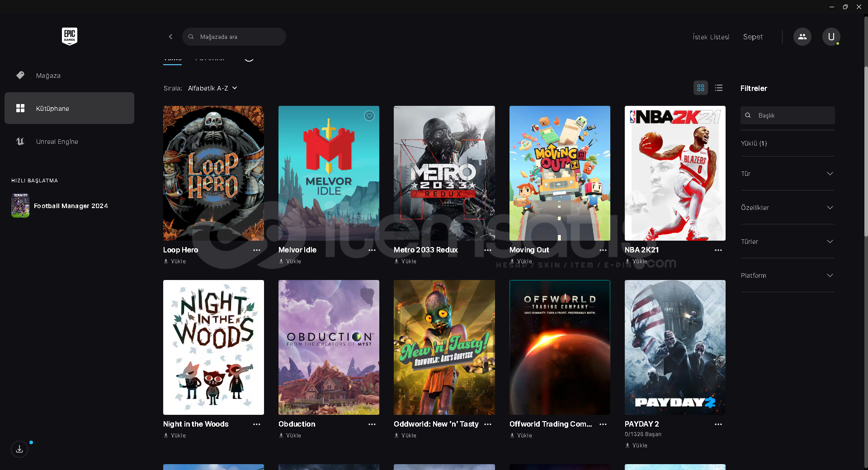
Task: Open the Metro 2033 Redux cover art
Action: click(444, 173)
